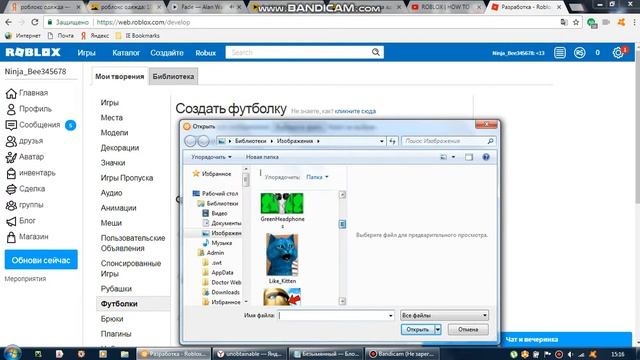Bookmark the page with the star icon

coord(576,22)
